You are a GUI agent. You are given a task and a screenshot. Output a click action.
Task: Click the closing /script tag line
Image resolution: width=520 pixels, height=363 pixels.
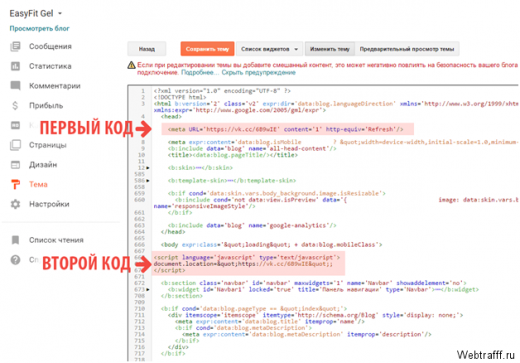(x=169, y=270)
